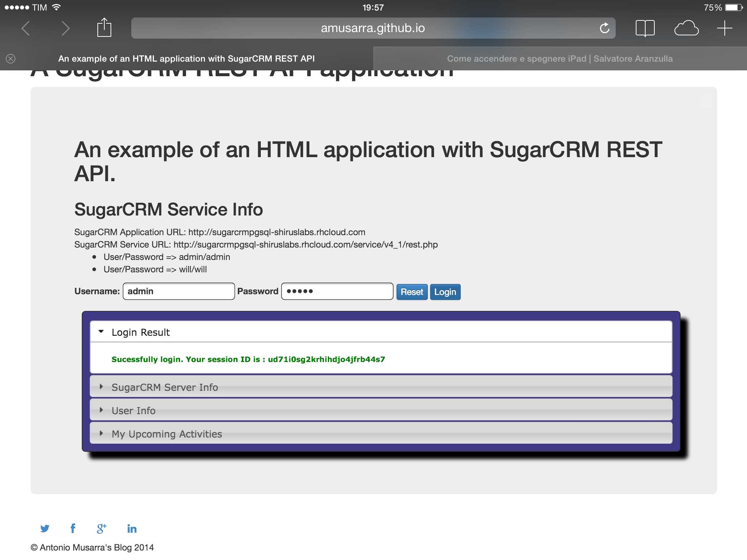Focus the Password input field
The image size is (747, 560).
coord(337,291)
